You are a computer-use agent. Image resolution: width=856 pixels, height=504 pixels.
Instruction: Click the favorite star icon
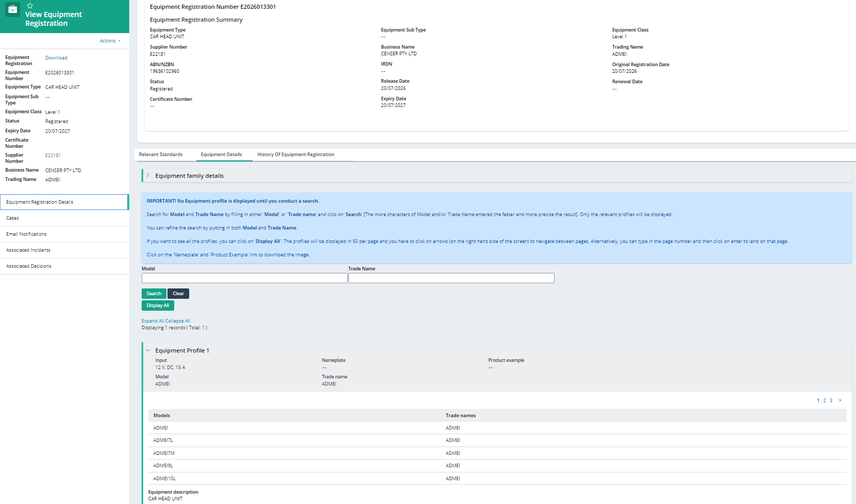[29, 6]
